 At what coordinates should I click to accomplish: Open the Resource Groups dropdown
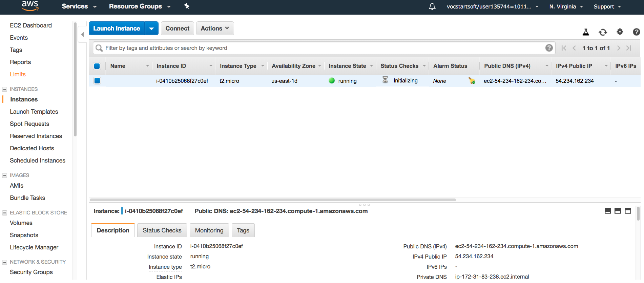[x=140, y=6]
